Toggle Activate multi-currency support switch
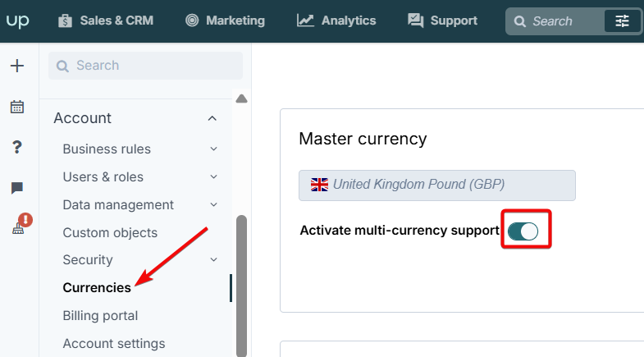The image size is (644, 357). pyautogui.click(x=523, y=231)
